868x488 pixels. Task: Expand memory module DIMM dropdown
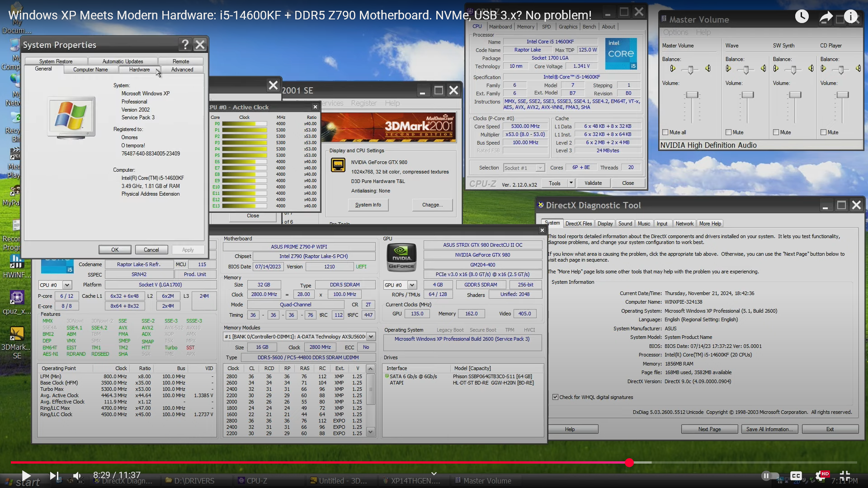click(371, 337)
